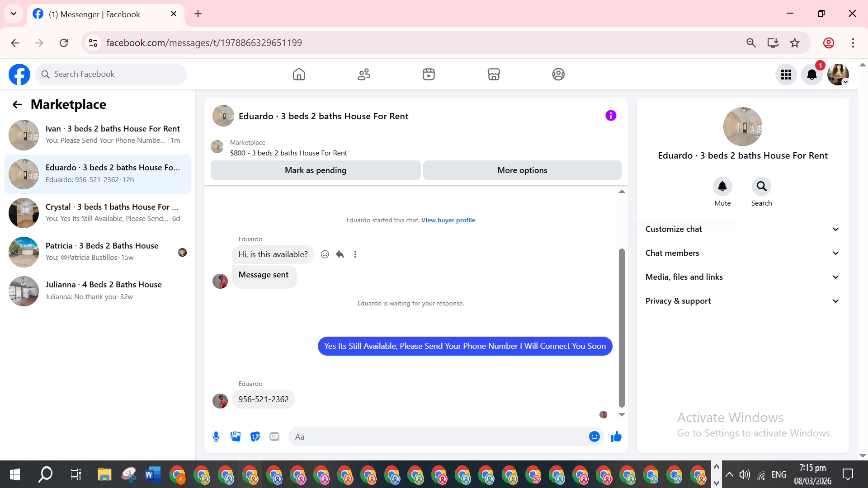Send a thumbs up like

pyautogui.click(x=616, y=436)
